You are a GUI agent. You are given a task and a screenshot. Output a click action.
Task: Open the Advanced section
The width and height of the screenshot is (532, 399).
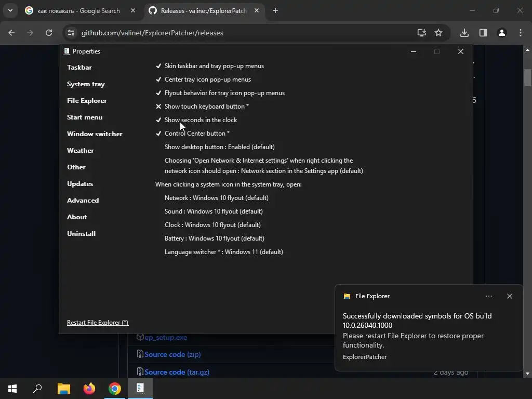tap(83, 201)
